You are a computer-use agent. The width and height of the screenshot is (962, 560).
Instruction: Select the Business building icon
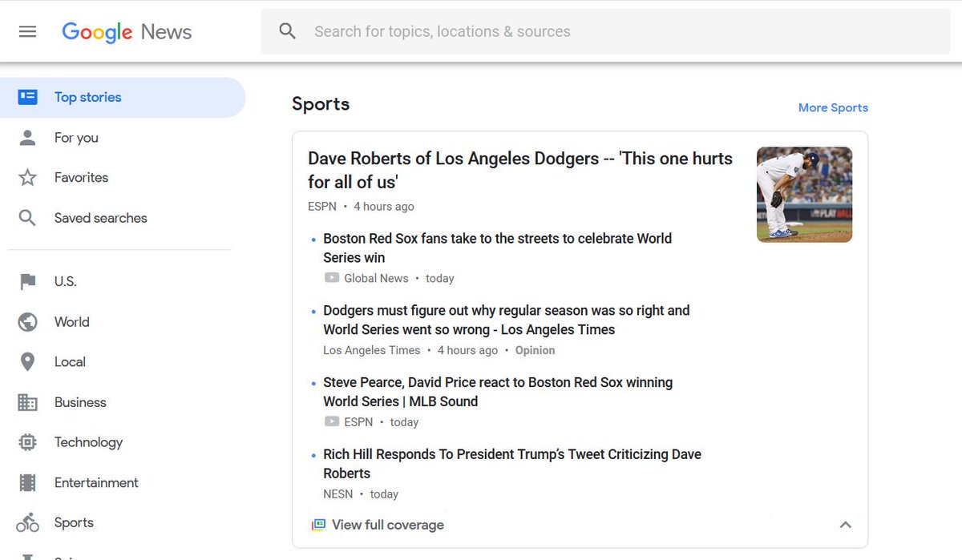[x=27, y=402]
